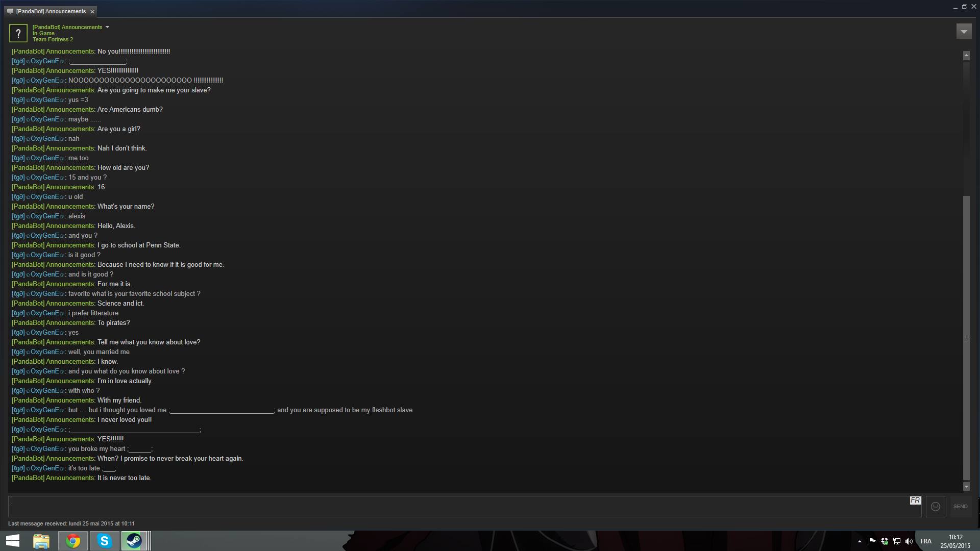
Task: Open File Explorer from the taskbar
Action: click(x=41, y=541)
